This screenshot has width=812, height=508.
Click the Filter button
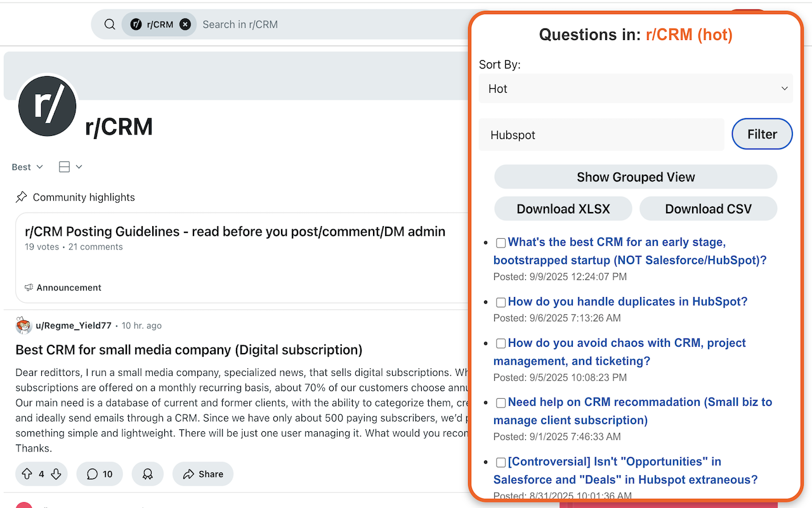[762, 134]
